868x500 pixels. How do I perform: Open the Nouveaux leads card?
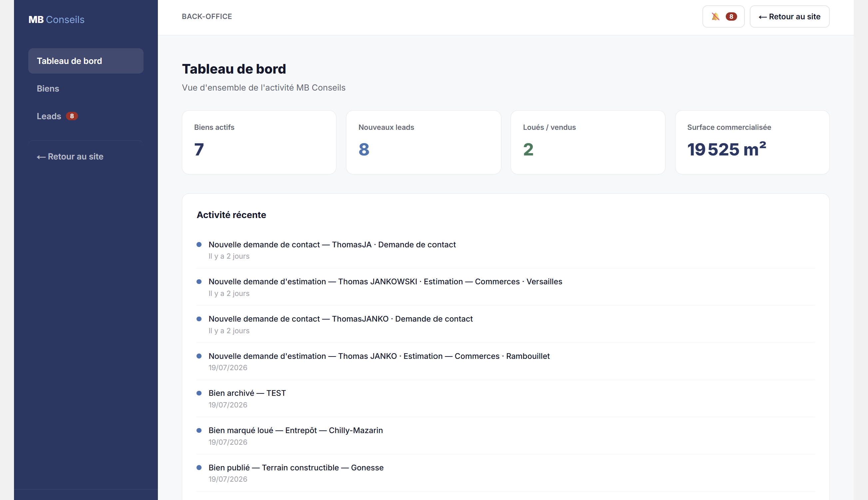point(424,142)
